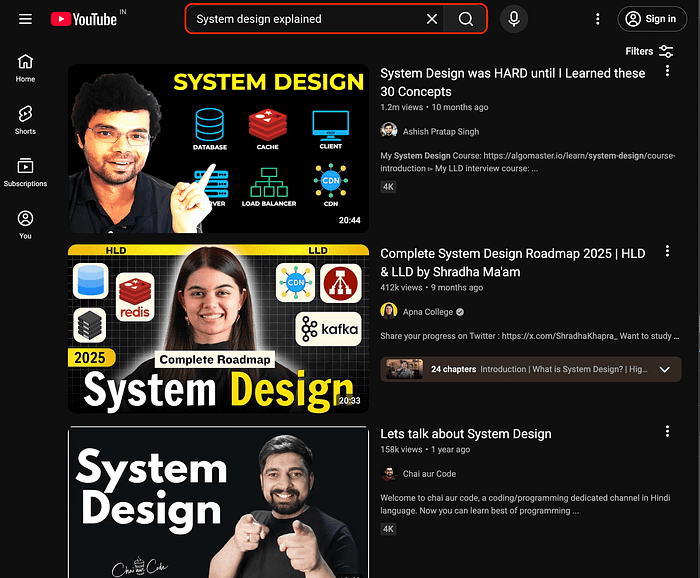Play Complete System Design Roadmap thumbnail

point(218,328)
